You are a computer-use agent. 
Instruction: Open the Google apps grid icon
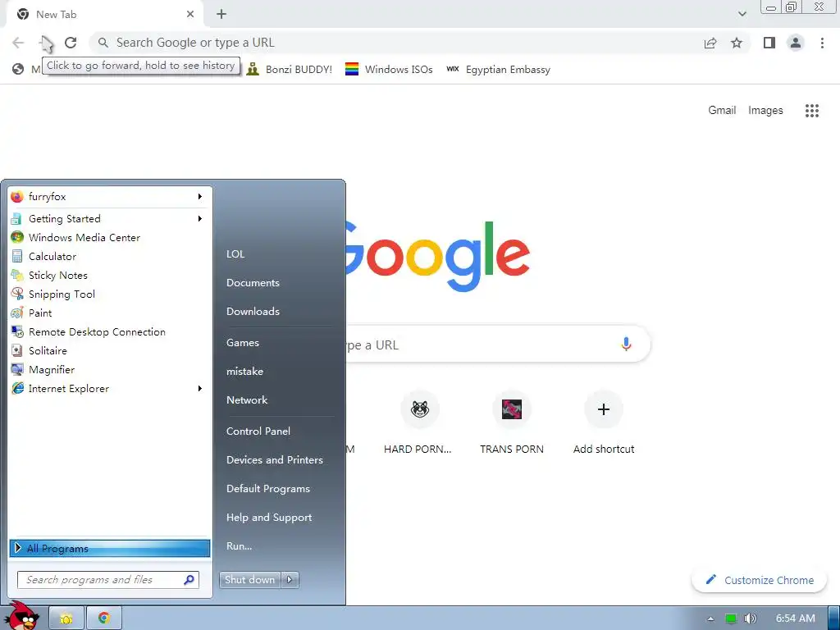click(x=812, y=111)
